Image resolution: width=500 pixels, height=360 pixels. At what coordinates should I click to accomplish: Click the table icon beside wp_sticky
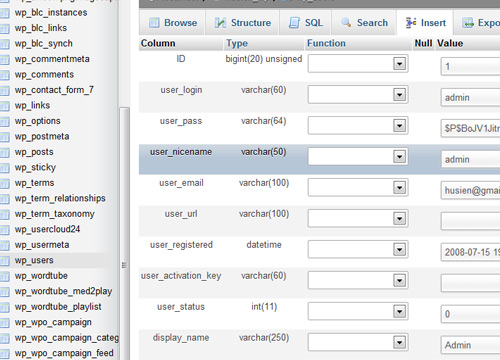pyautogui.click(x=4, y=168)
